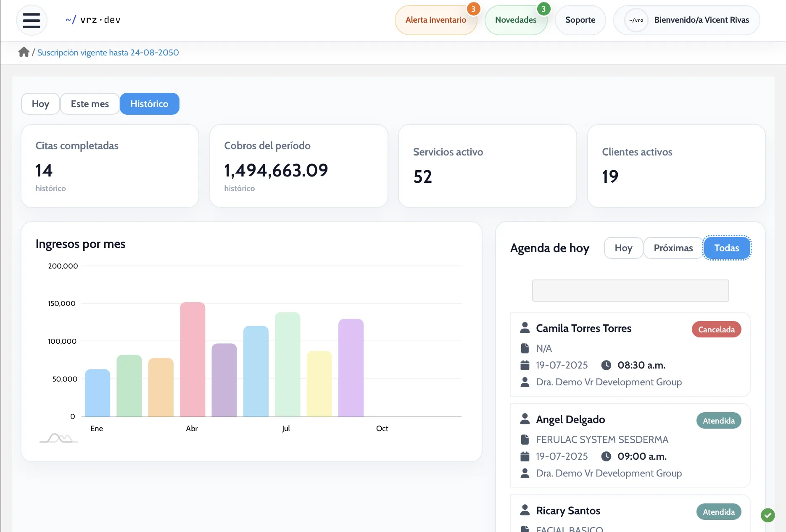
Task: Select the Histórico tab
Action: 150,104
